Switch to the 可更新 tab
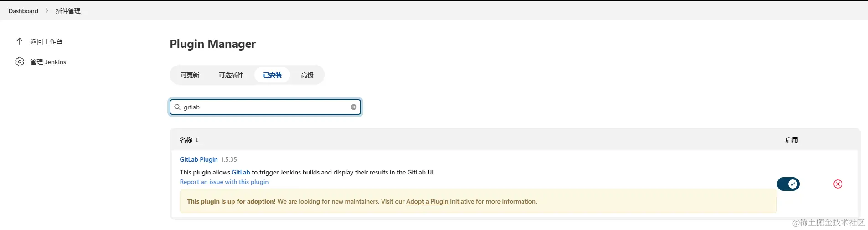The image size is (868, 230). [x=190, y=75]
